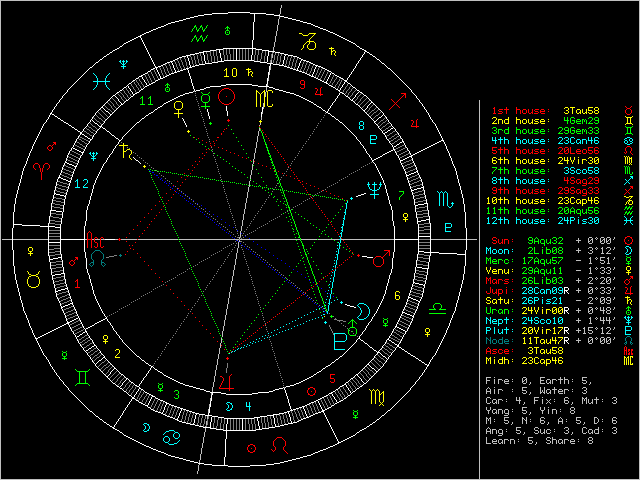
Task: Click the red Sagittarius arrow on the outer ring
Action: 398,103
